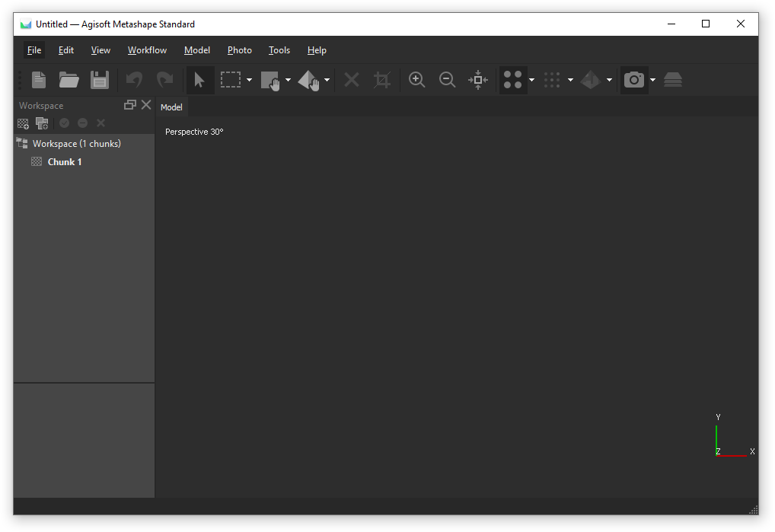Image resolution: width=775 pixels, height=532 pixels.
Task: Zoom in with the magnifier plus icon
Action: pyautogui.click(x=416, y=79)
